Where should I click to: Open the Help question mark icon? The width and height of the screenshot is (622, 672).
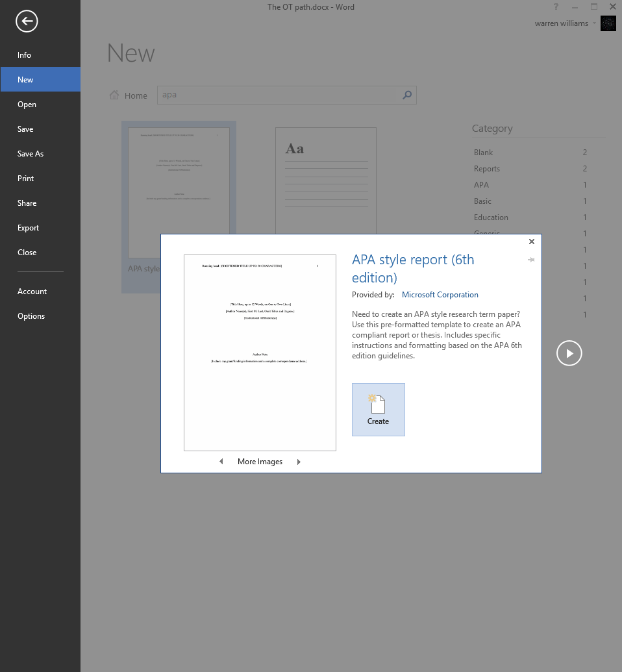point(556,6)
